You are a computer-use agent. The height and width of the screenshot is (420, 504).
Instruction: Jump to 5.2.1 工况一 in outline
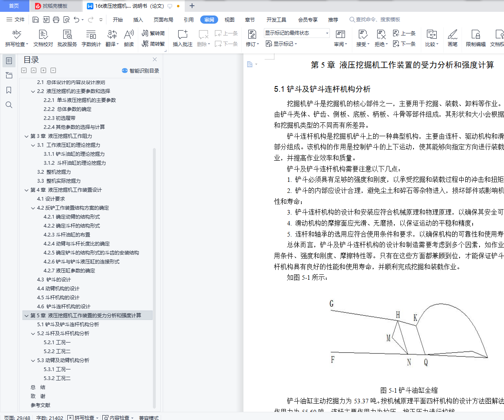[57, 343]
